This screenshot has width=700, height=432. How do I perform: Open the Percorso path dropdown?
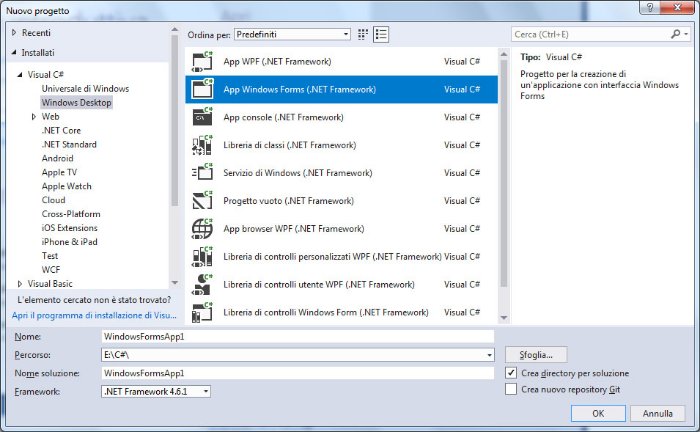[490, 355]
